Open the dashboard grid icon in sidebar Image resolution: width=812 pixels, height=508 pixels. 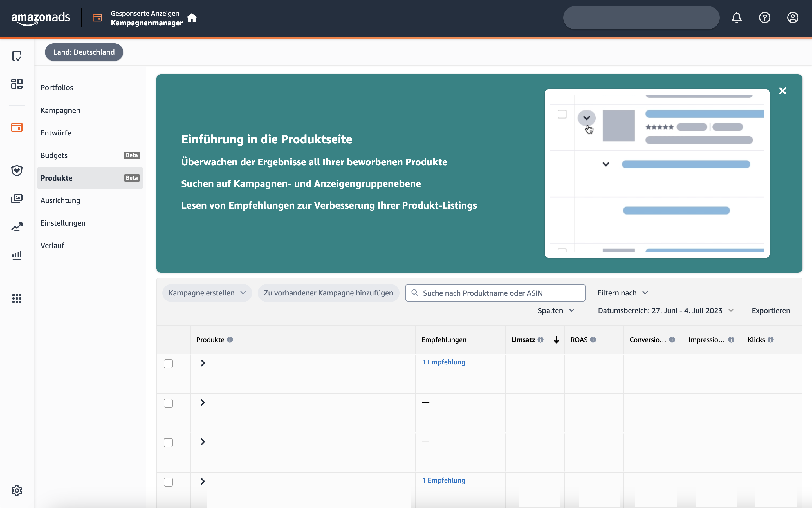(x=17, y=84)
